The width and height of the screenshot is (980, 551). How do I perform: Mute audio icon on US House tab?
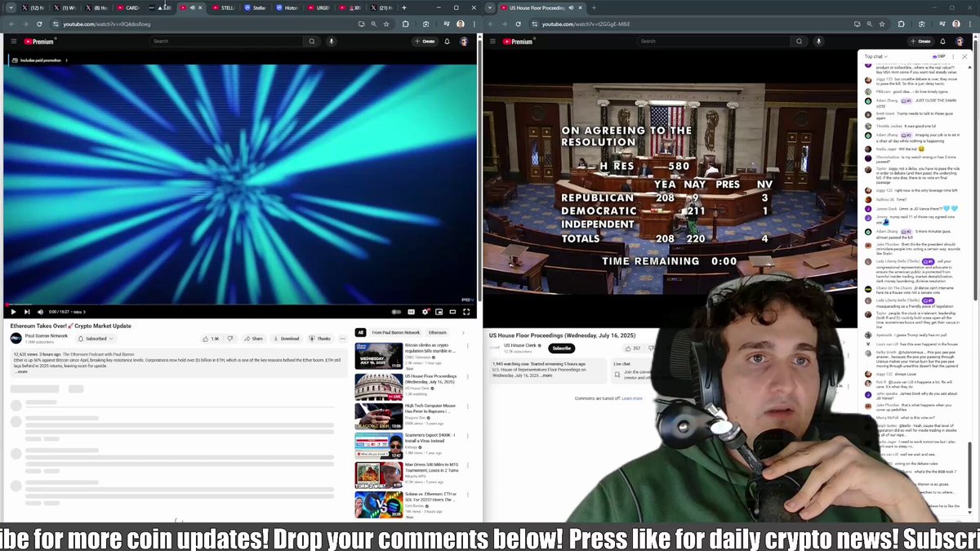point(571,7)
